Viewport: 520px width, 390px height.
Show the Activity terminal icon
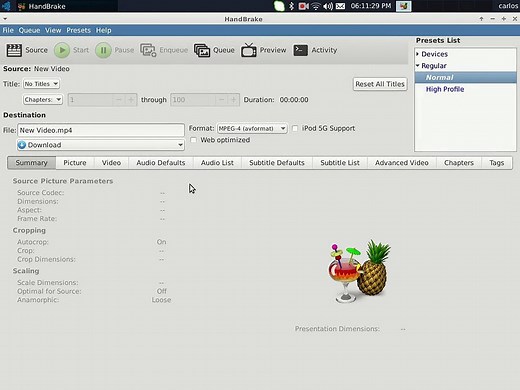300,50
